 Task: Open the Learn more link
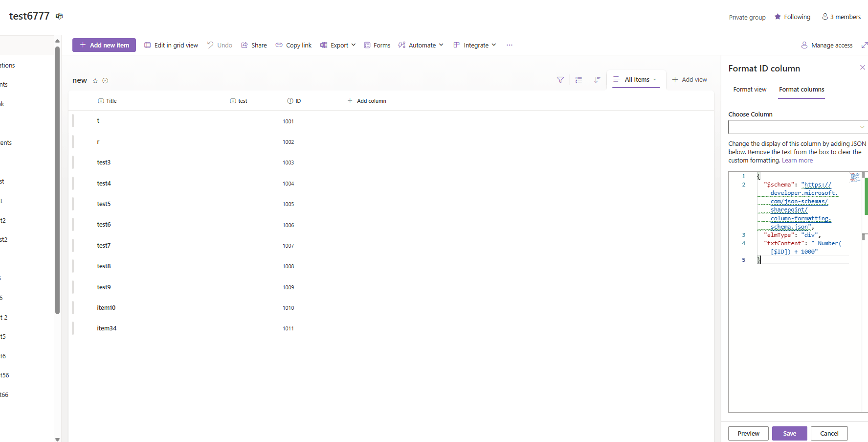click(x=797, y=161)
